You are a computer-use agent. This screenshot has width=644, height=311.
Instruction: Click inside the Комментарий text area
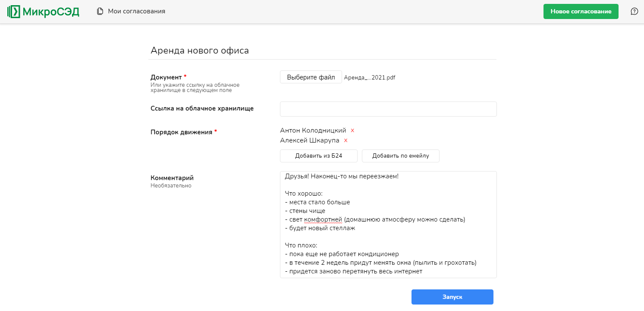click(388, 225)
